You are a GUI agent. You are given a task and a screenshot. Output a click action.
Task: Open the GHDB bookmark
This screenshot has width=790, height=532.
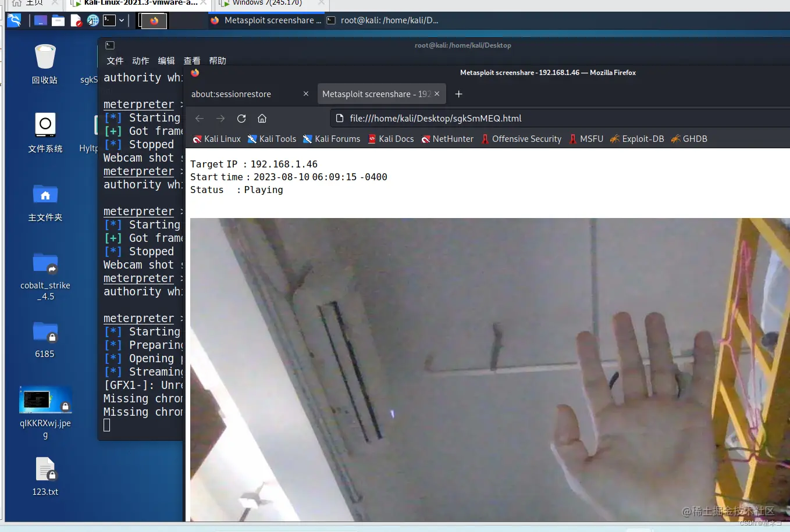coord(689,139)
